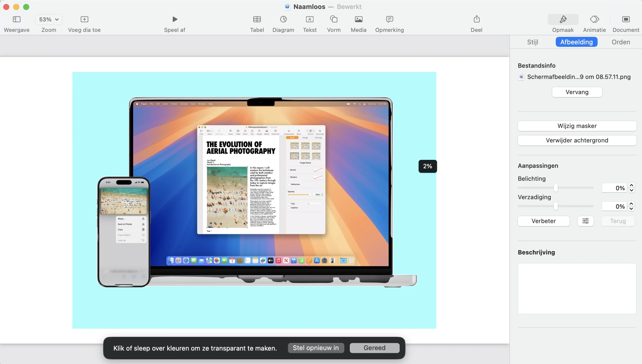
Task: Click the Voeg dia toe icon
Action: [x=84, y=19]
